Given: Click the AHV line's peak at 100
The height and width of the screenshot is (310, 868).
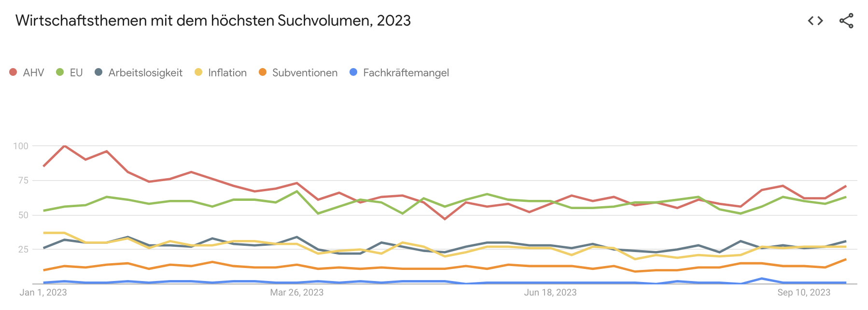Looking at the screenshot, I should coord(64,146).
